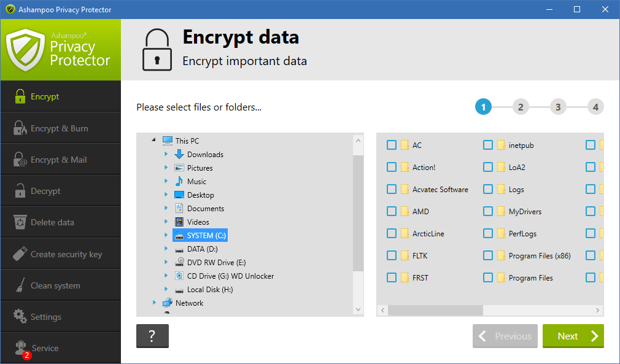Expand the DATA (D:) drive
The image size is (620, 364).
pos(166,249)
